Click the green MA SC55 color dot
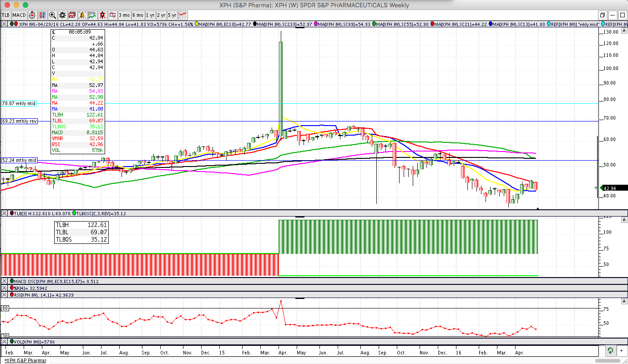This screenshot has height=364, width=628. pos(374,24)
